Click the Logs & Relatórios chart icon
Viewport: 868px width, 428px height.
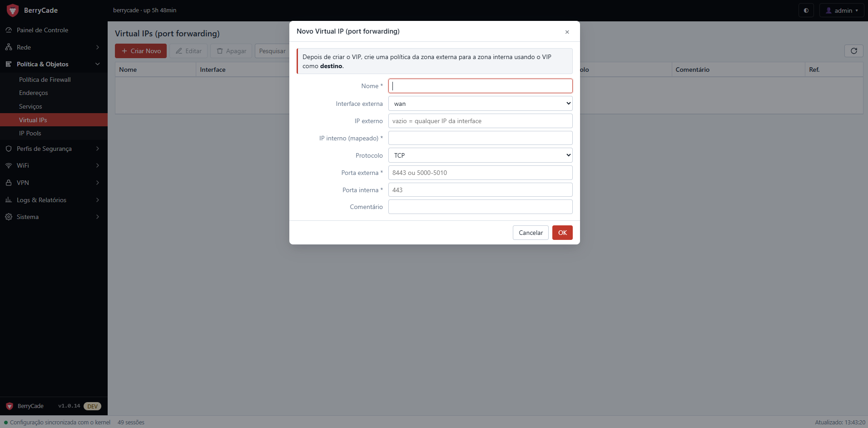coord(9,200)
